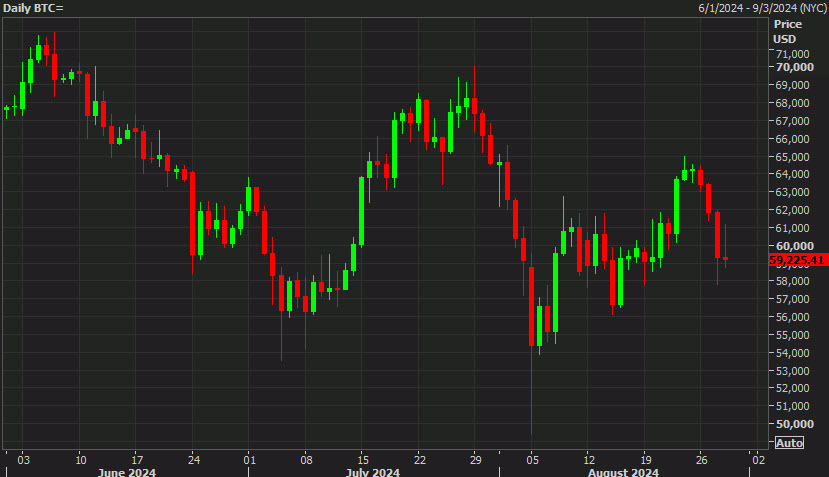Click the Auto scale button

[789, 443]
